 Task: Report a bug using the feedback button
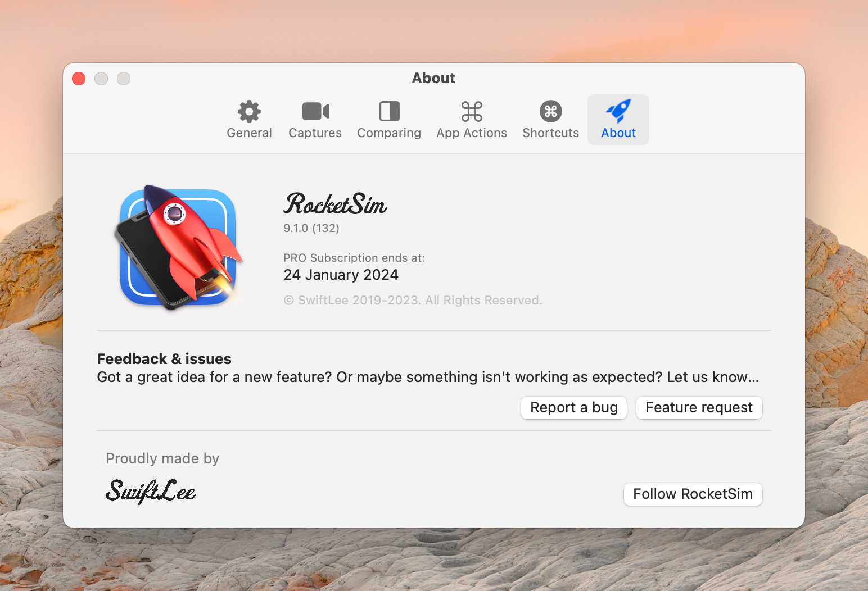point(573,407)
